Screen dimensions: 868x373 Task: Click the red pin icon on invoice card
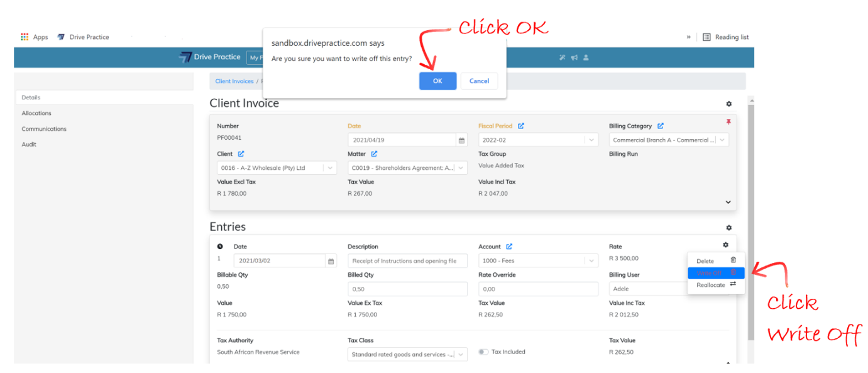pyautogui.click(x=728, y=122)
